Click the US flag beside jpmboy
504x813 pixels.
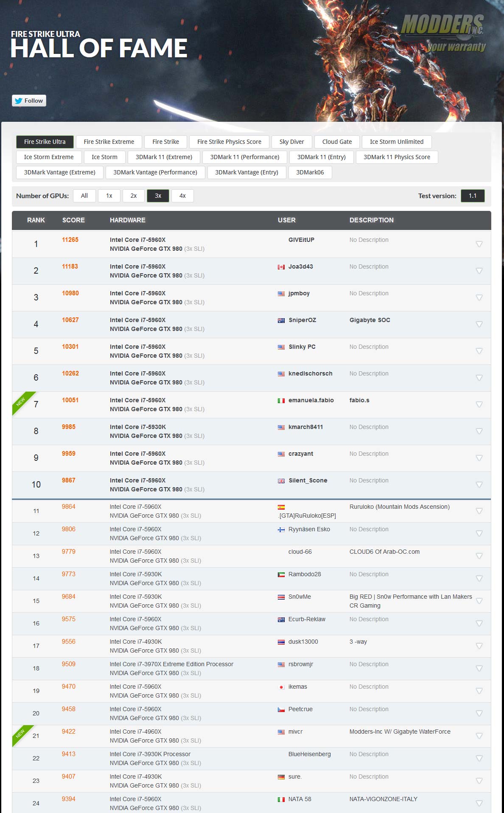(x=281, y=294)
